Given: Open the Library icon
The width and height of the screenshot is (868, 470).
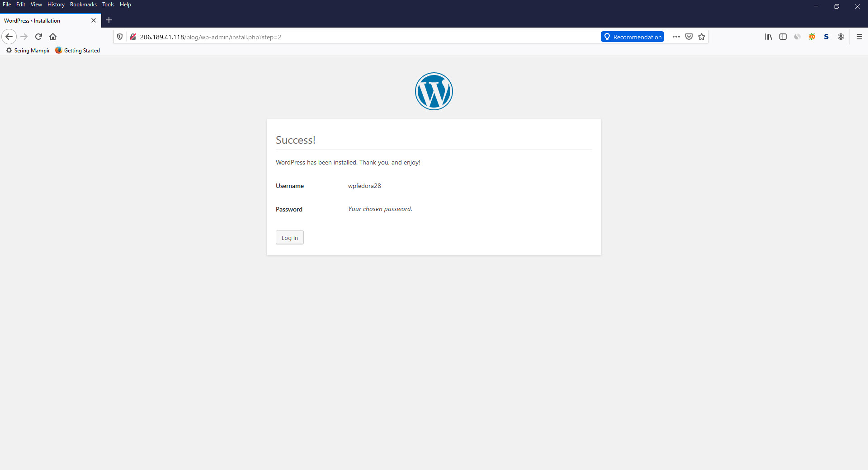Looking at the screenshot, I should [769, 37].
